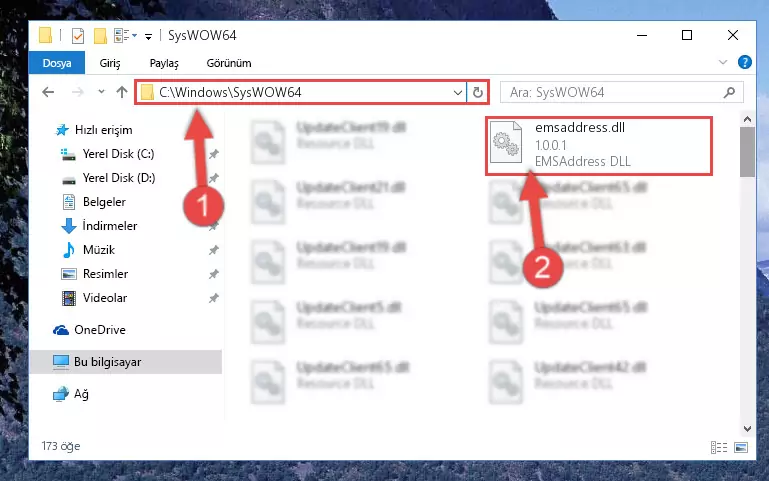Open Customize Quick Access Toolbar dropdown

click(x=148, y=36)
